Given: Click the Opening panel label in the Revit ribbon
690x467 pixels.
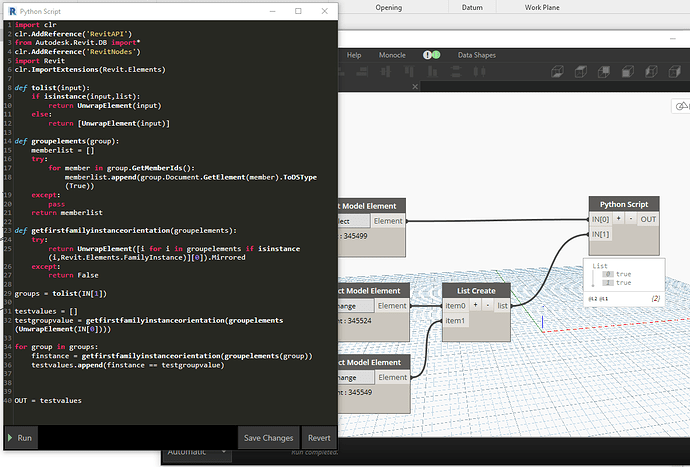Looking at the screenshot, I should (389, 7).
